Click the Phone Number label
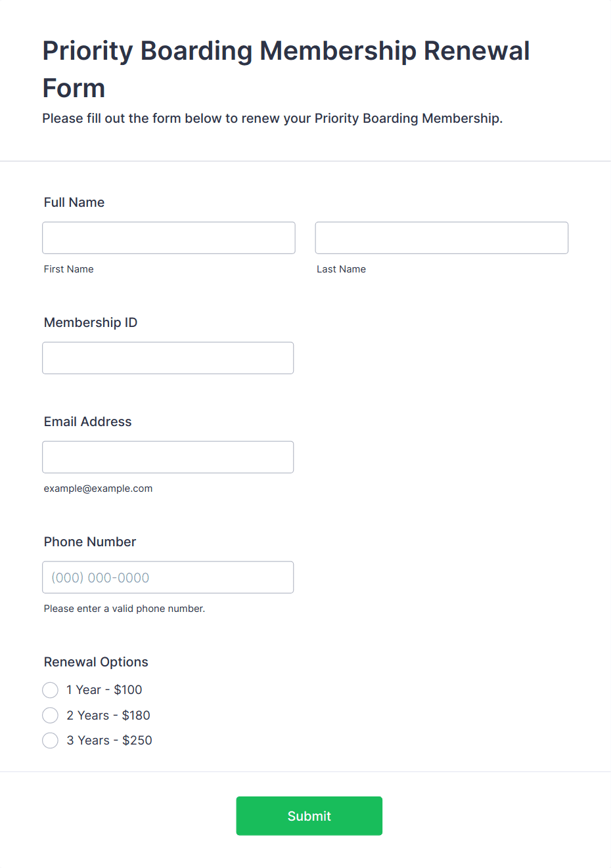Screen dimensions: 611x868 coord(90,542)
